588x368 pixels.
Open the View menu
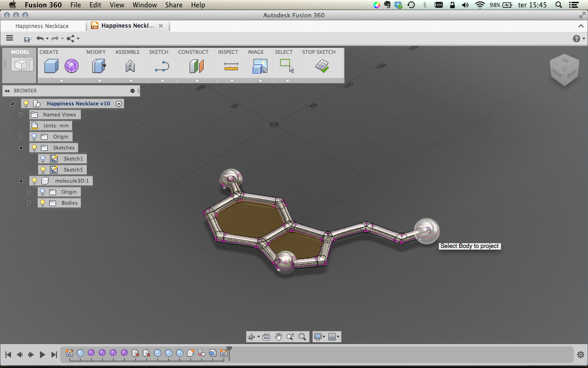coord(117,5)
